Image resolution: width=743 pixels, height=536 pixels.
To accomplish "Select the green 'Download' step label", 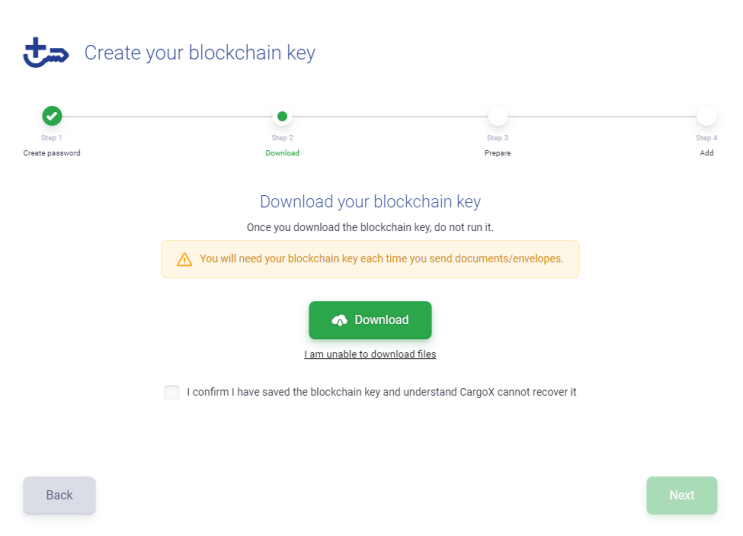I will click(282, 153).
